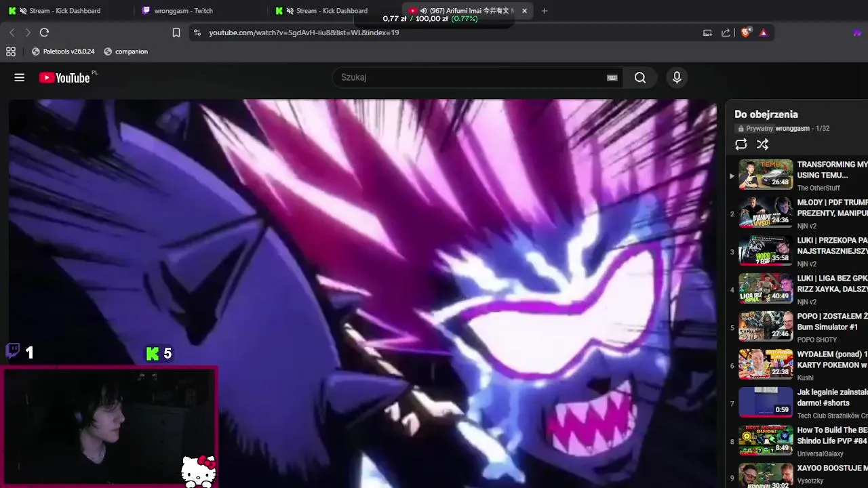Open the Do obejrzenia playlist title
Screen dimensions: 868x488
tap(766, 115)
